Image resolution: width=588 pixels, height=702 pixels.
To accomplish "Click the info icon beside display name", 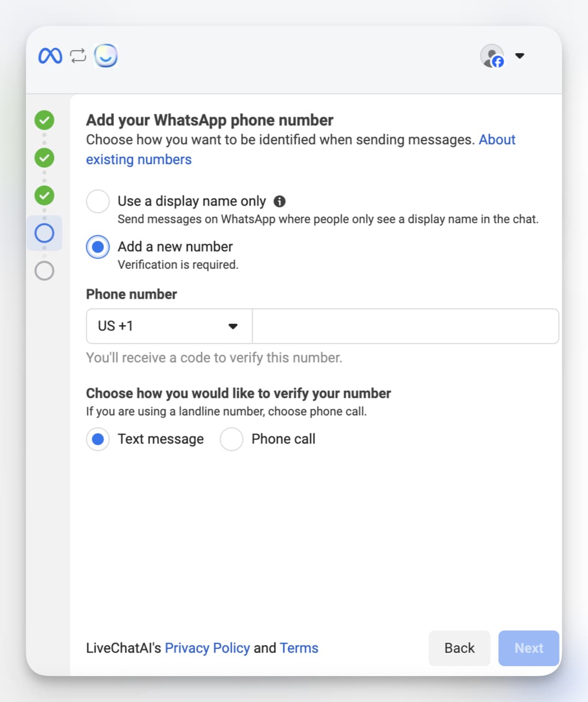I will click(279, 201).
